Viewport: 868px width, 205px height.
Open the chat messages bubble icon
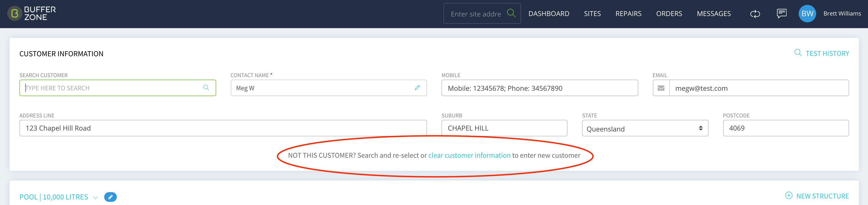click(781, 14)
